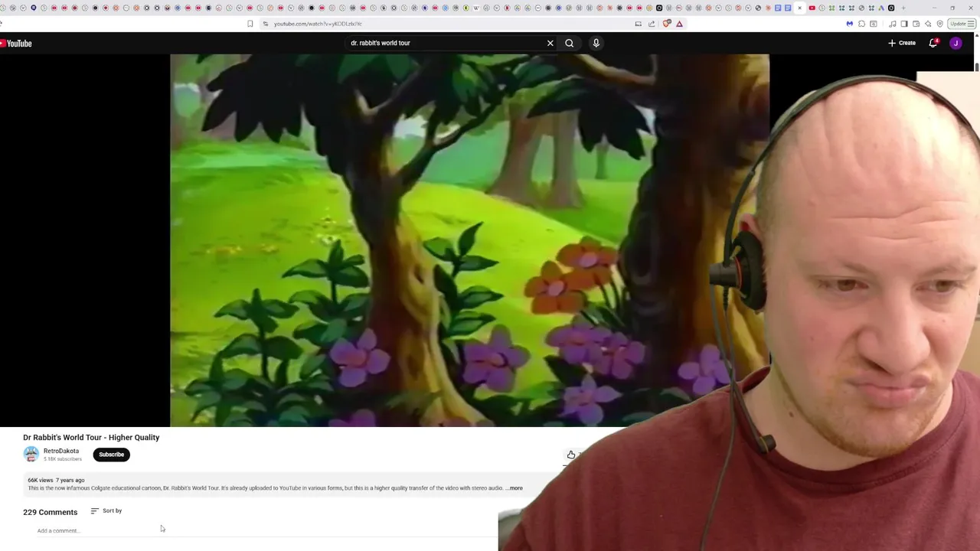Select the youtube.com URL in address bar
This screenshot has height=551, width=980.
point(318,24)
